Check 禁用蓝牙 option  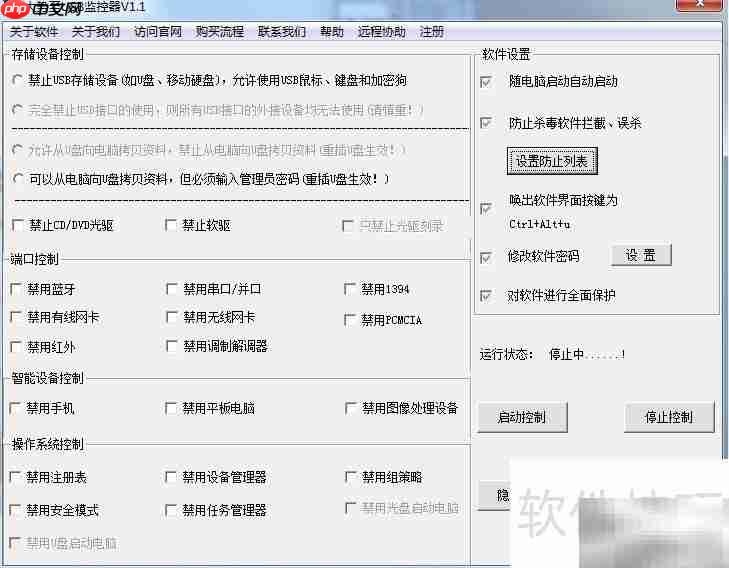pyautogui.click(x=16, y=289)
